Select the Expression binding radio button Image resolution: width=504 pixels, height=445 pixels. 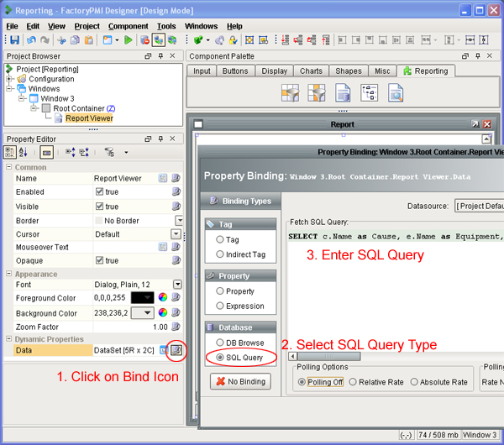(220, 306)
